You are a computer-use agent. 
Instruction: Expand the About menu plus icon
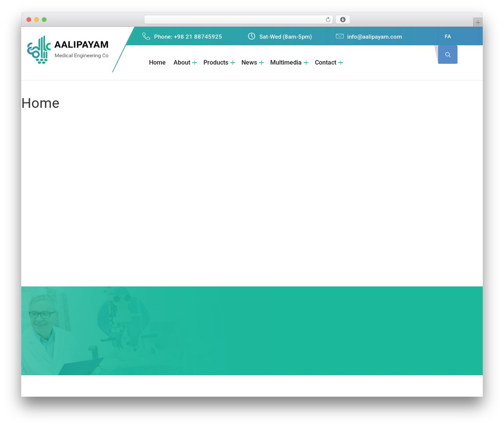[x=195, y=63]
